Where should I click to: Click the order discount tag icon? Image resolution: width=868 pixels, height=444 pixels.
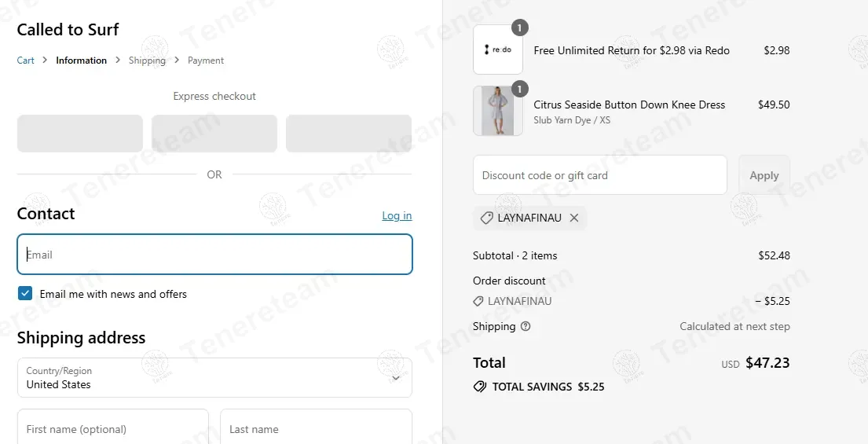point(478,301)
